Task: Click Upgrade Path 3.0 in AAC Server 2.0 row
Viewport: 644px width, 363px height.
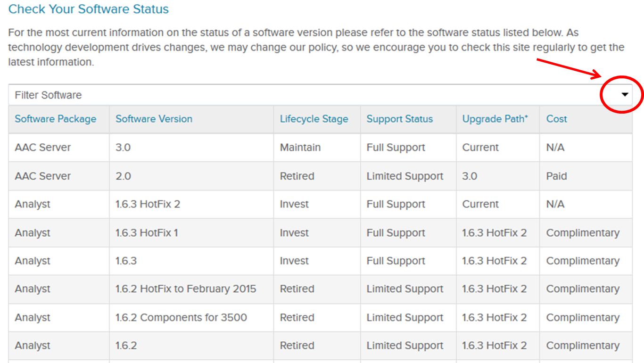Action: click(x=470, y=176)
